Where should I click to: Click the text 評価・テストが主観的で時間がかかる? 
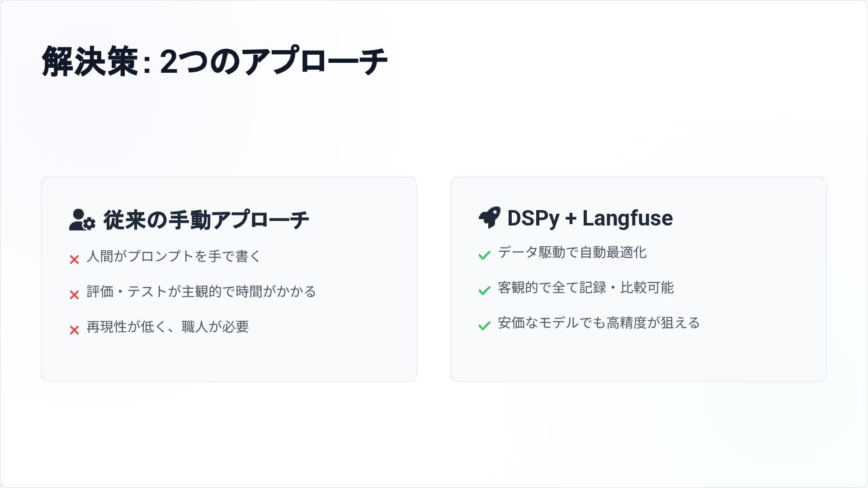click(x=201, y=291)
